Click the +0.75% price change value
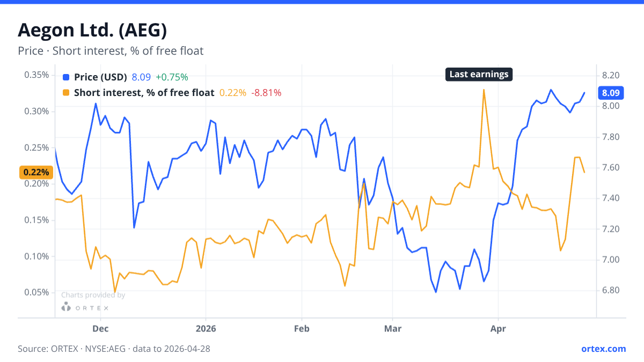644x362 pixels. tap(172, 77)
